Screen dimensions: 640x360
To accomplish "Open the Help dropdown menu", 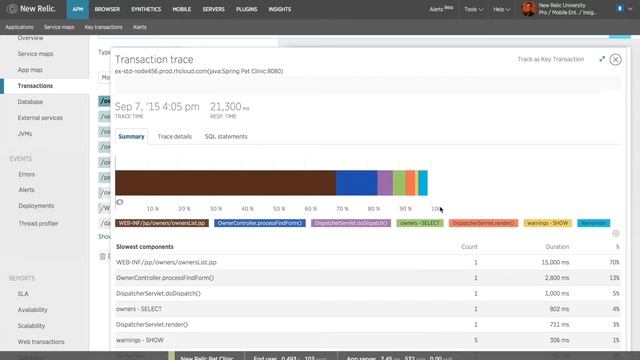I will (x=502, y=9).
